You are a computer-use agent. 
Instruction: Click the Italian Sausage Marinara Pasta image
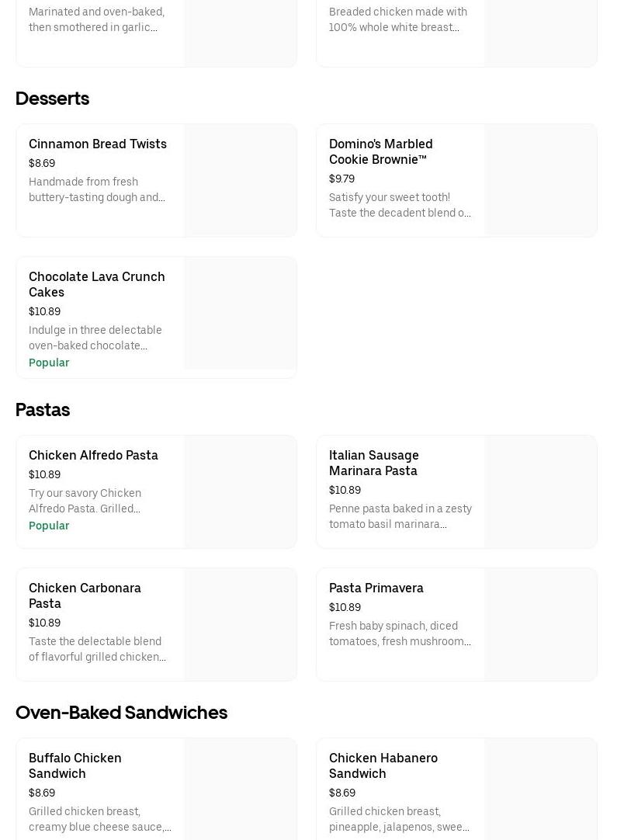tap(540, 491)
